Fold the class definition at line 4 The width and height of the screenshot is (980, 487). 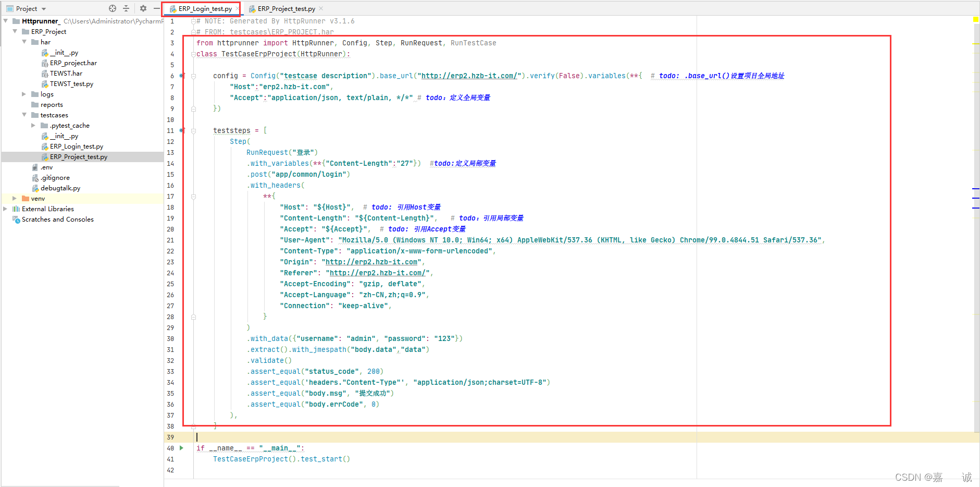point(193,54)
